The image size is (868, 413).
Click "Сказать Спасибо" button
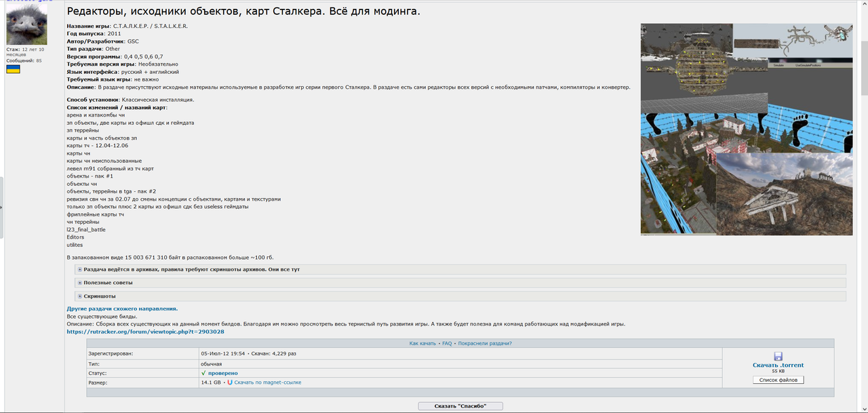(x=460, y=406)
